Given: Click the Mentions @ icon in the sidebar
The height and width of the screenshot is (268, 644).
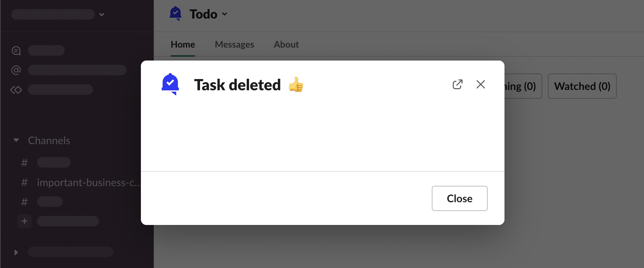Looking at the screenshot, I should [16, 70].
